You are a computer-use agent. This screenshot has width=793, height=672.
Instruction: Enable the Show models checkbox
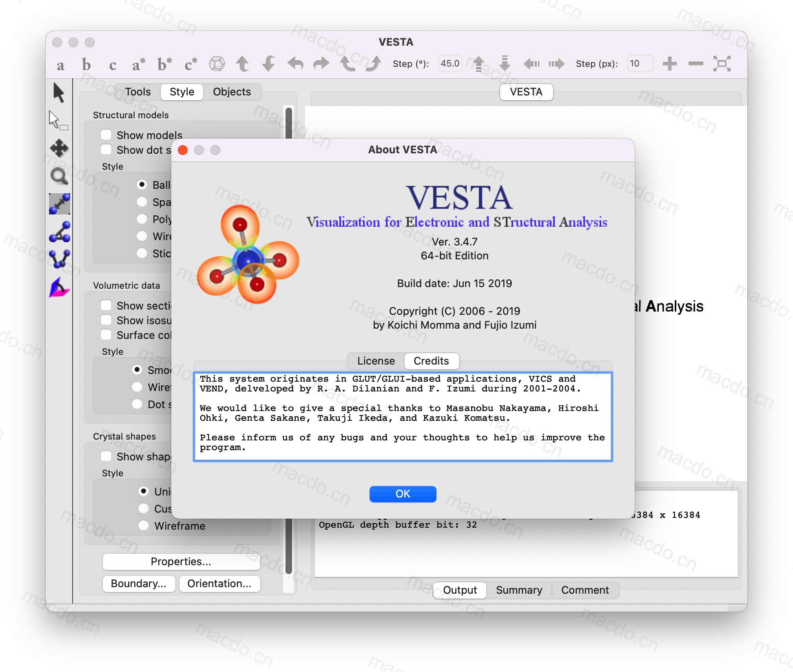point(106,135)
